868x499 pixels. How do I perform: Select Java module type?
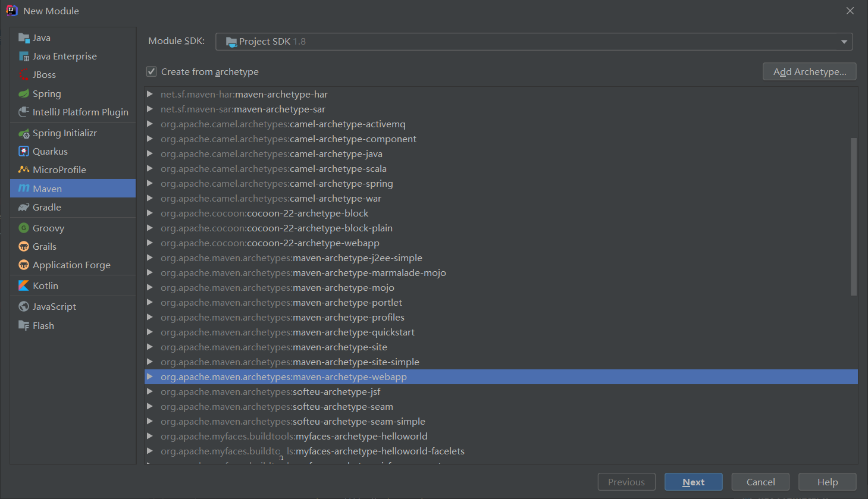pyautogui.click(x=73, y=38)
